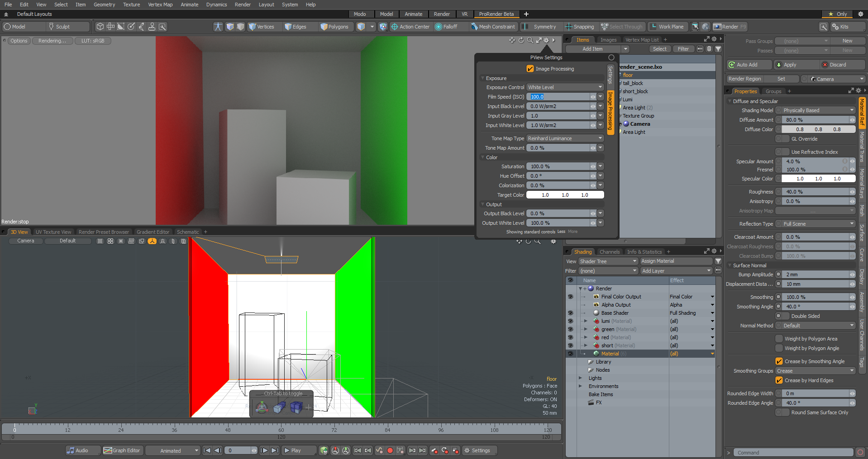This screenshot has height=459, width=868.
Task: Open the Tone Map Type dropdown
Action: [x=565, y=138]
